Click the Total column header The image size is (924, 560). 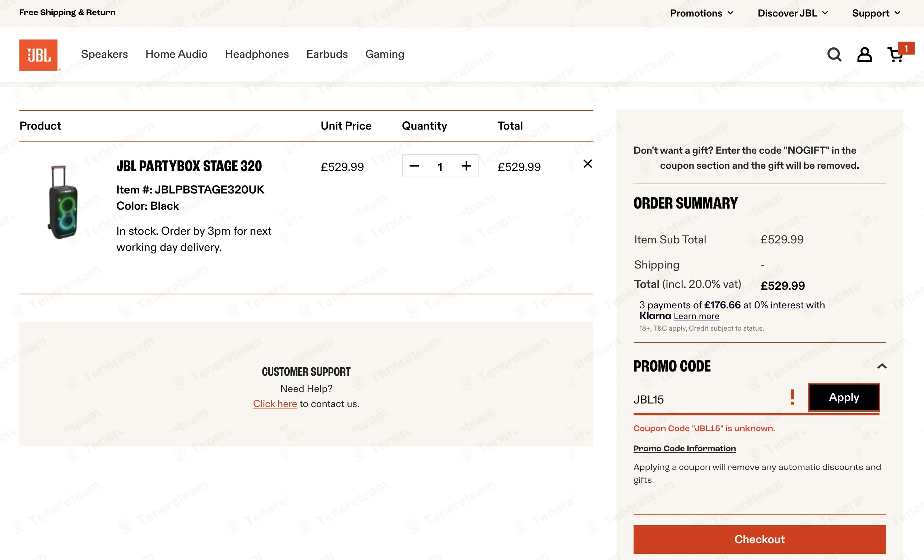pos(510,126)
